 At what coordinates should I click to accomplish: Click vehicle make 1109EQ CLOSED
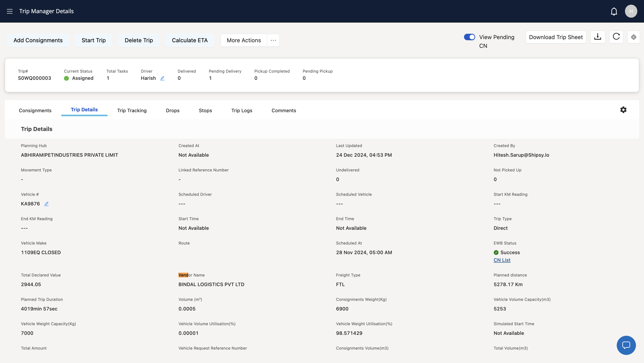[x=41, y=253]
